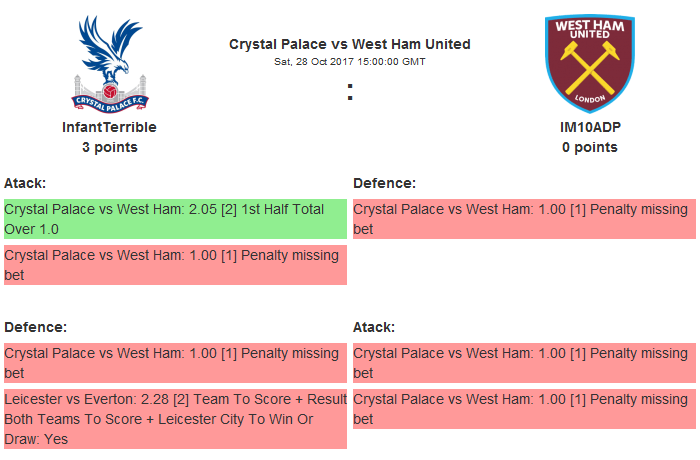Click the right Atack heading
The width and height of the screenshot is (700, 460).
click(374, 327)
